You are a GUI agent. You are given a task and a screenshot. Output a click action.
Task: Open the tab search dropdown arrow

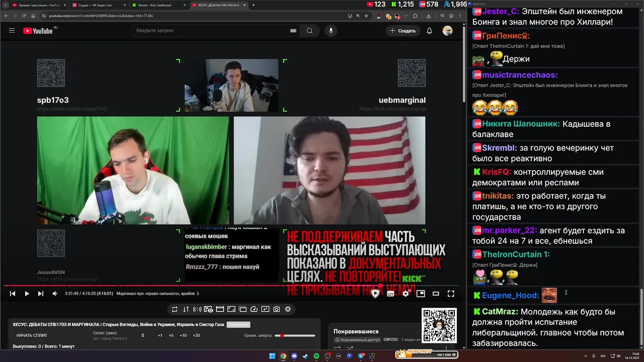tap(5, 5)
